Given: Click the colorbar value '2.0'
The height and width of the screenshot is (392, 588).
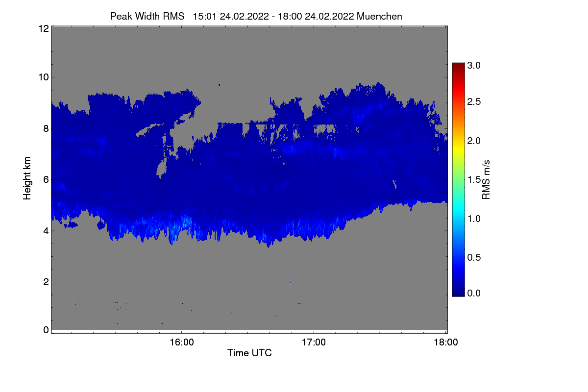Looking at the screenshot, I should coord(474,141).
